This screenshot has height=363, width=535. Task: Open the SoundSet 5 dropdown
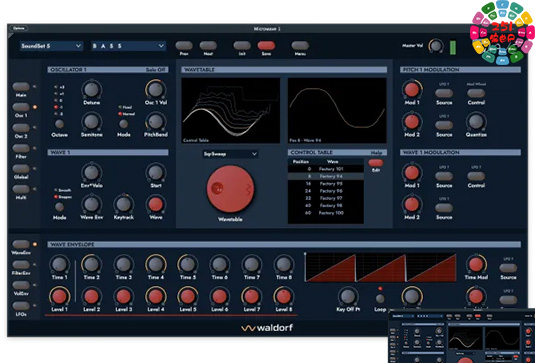pos(52,46)
